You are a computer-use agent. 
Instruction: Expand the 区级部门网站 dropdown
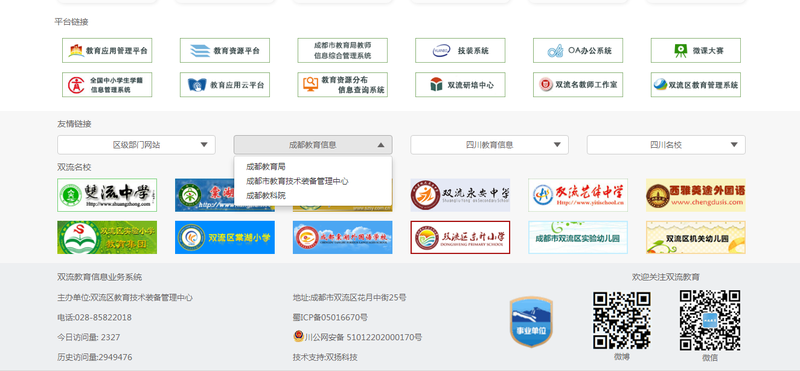[x=136, y=145]
